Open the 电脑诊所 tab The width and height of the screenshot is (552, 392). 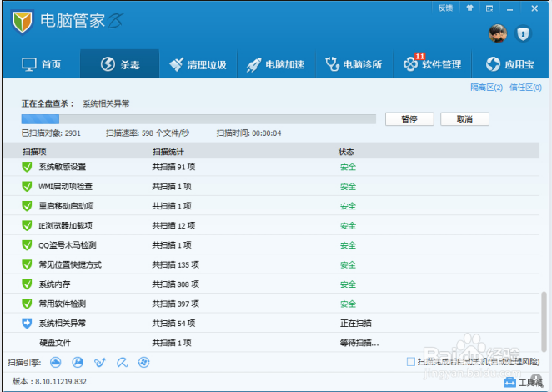[x=354, y=64]
